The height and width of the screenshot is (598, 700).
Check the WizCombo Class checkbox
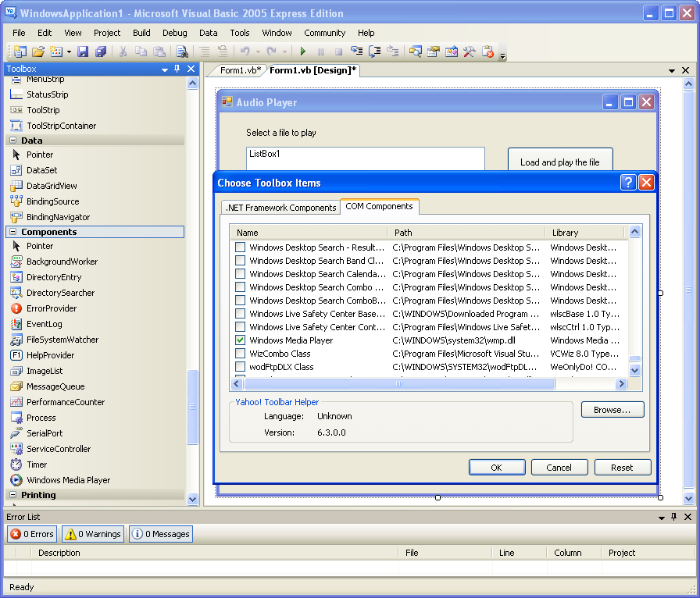[x=240, y=354]
